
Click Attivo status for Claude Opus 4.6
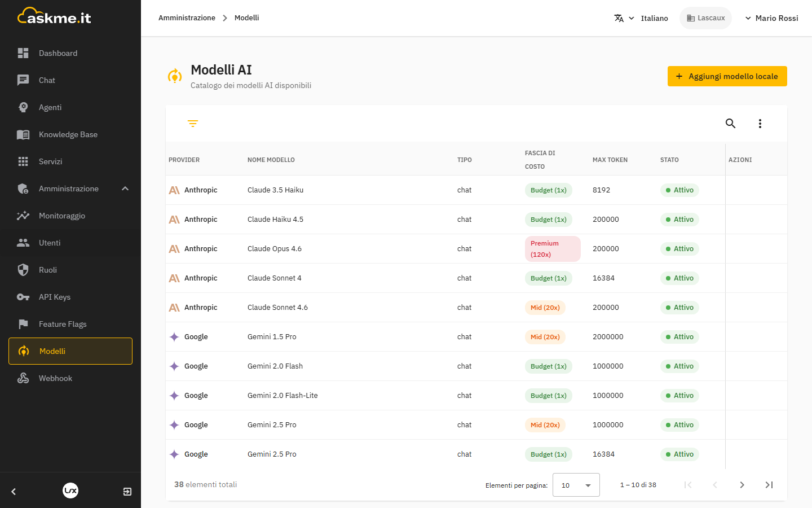[679, 249]
